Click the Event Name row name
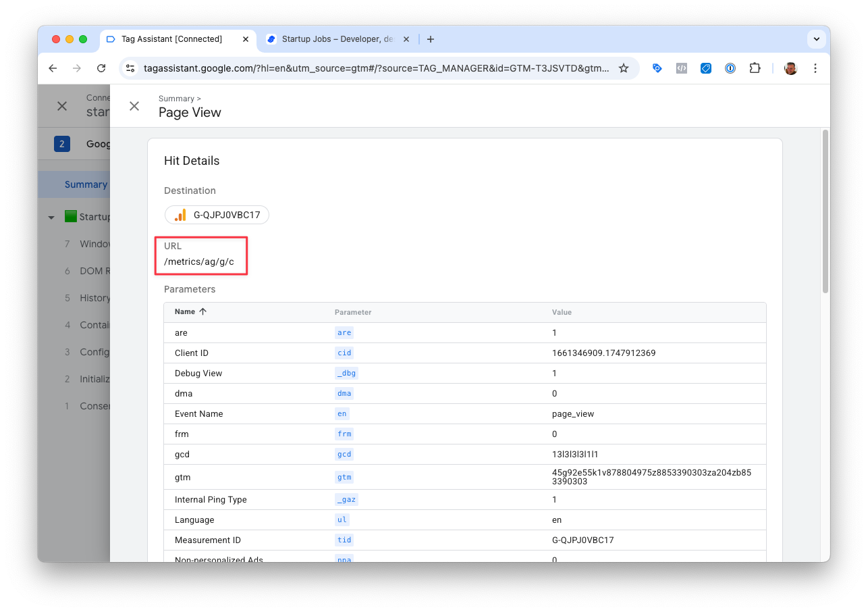Screen dimensions: 868x612 pos(198,414)
